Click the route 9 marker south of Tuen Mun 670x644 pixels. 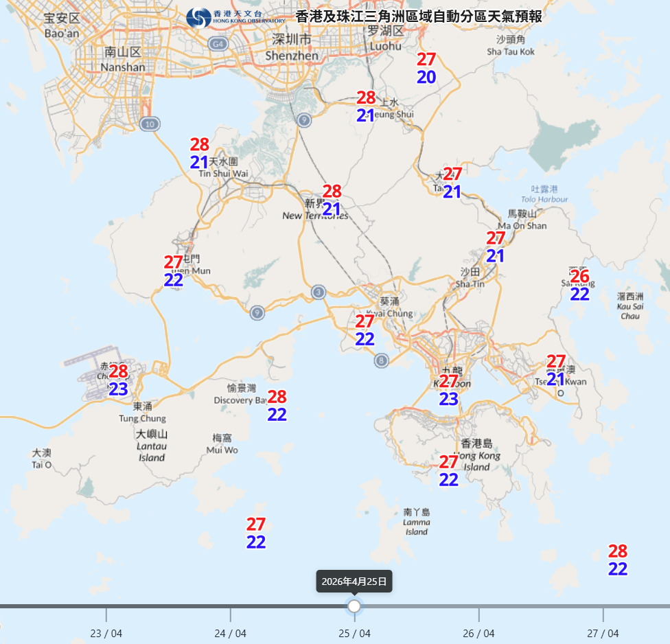click(257, 313)
